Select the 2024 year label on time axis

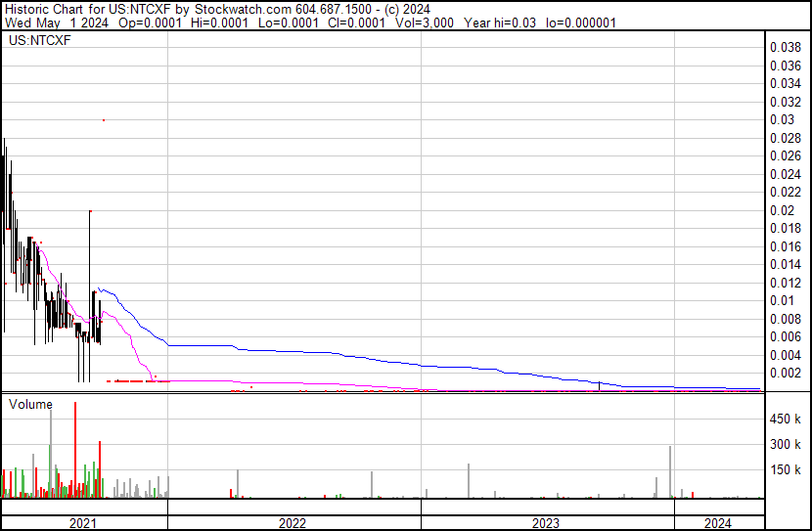point(717,523)
